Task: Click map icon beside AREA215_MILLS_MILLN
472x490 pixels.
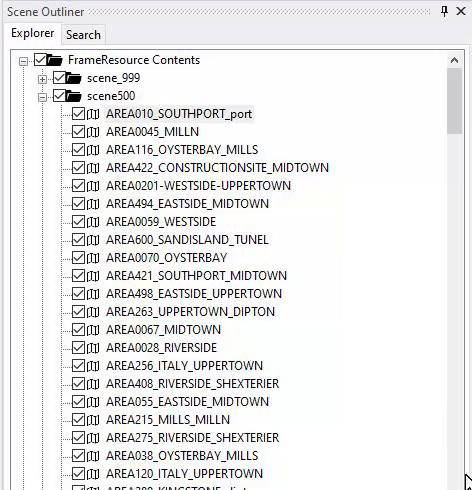Action: coord(93,420)
